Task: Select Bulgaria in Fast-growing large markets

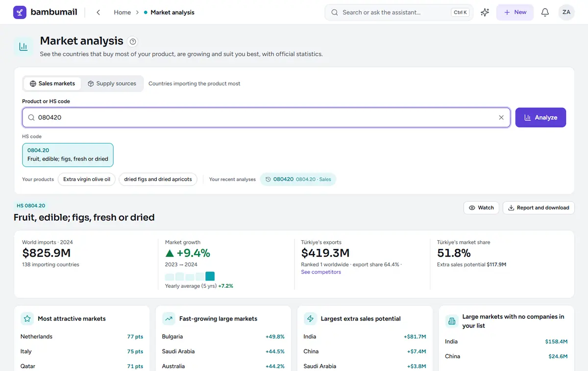Action: [223, 337]
